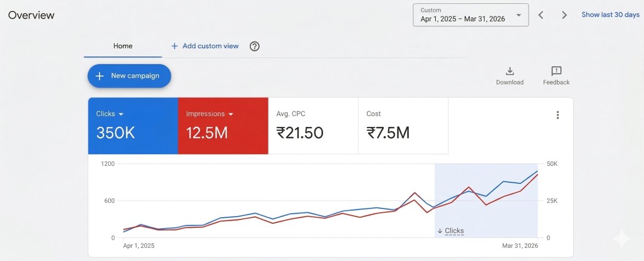Create a New campaign

(x=130, y=76)
